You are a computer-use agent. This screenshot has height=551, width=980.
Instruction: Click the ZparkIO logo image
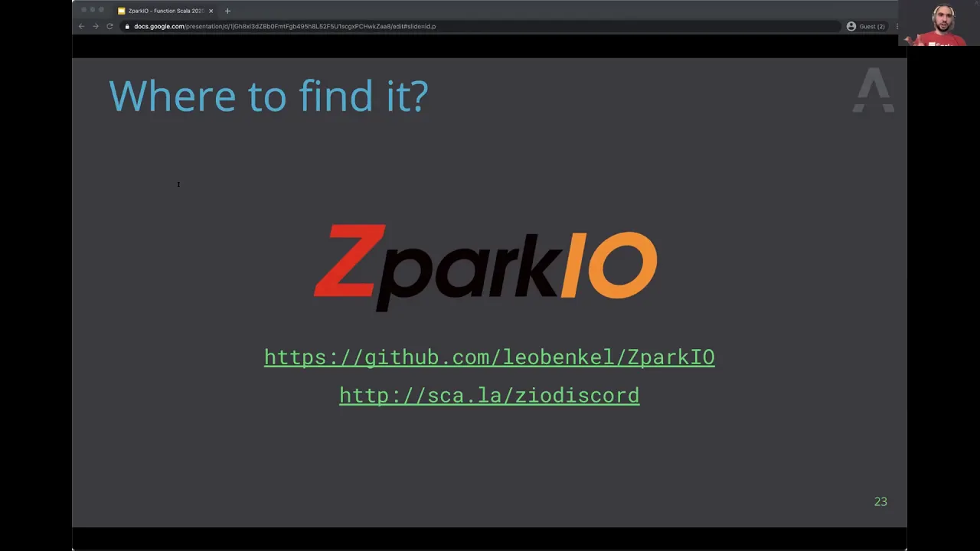(485, 267)
